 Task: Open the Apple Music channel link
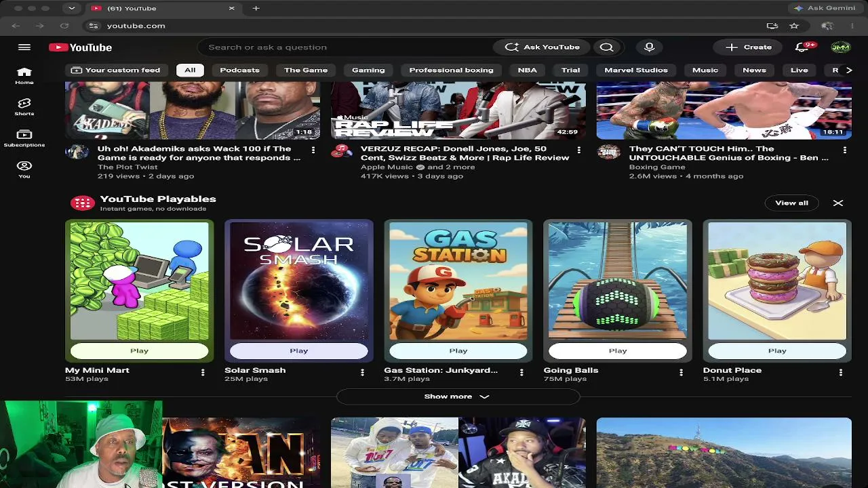pos(387,167)
